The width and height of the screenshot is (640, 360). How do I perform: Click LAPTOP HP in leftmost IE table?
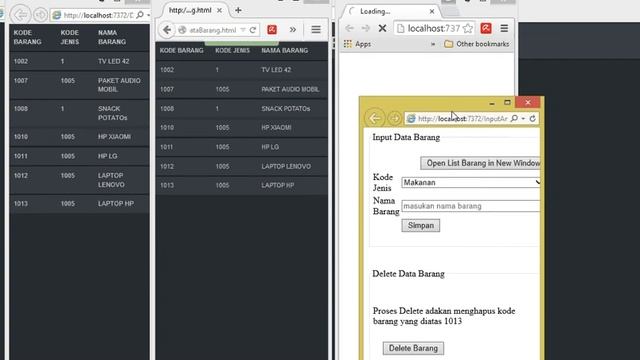tap(116, 203)
